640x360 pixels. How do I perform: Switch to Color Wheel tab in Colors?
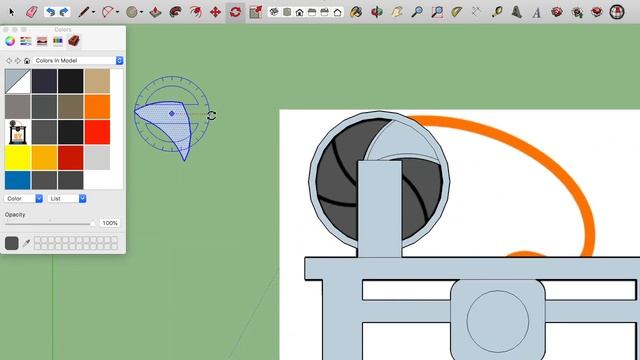[10, 41]
